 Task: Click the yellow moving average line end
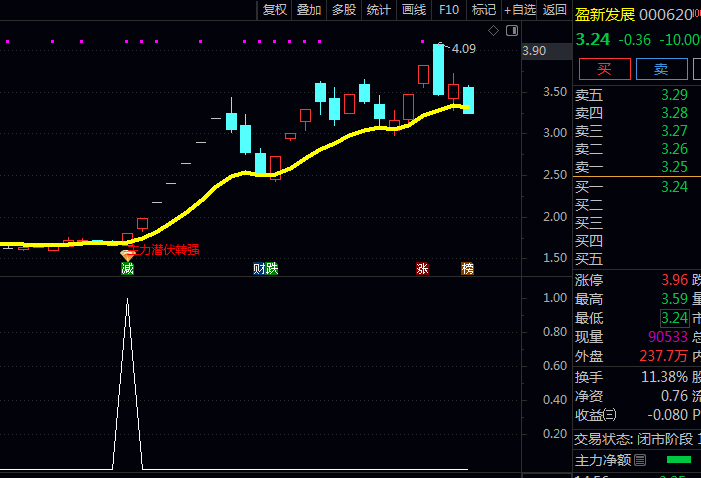pos(467,107)
